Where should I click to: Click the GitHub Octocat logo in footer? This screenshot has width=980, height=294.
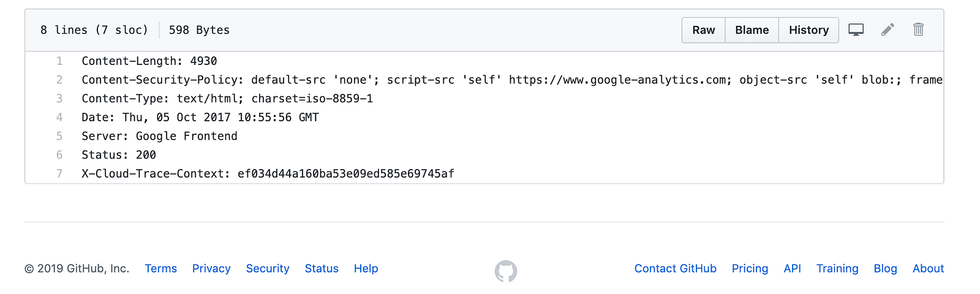pos(506,271)
